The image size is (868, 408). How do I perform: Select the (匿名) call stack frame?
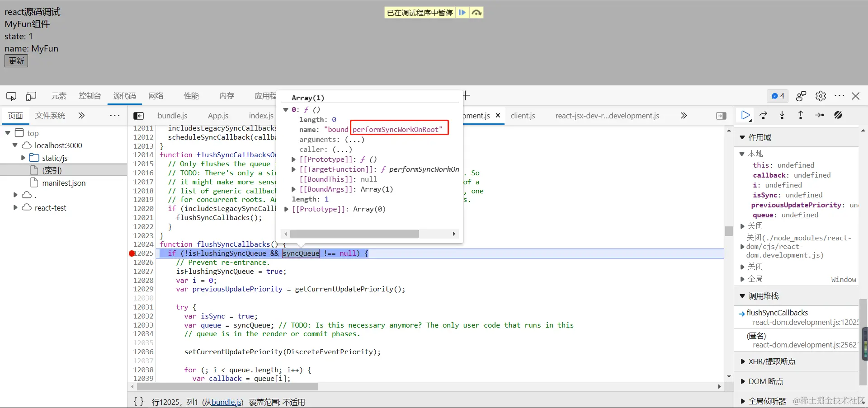click(x=797, y=340)
